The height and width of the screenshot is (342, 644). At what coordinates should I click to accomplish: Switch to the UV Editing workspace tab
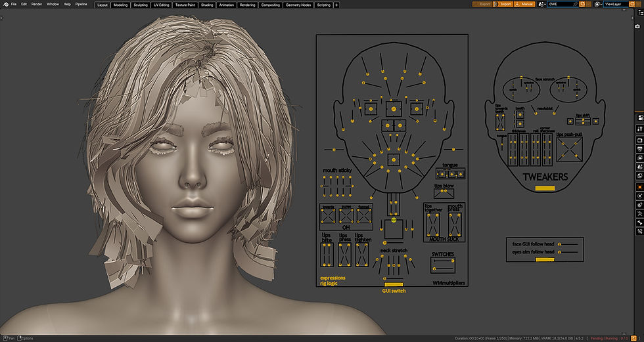tap(161, 5)
